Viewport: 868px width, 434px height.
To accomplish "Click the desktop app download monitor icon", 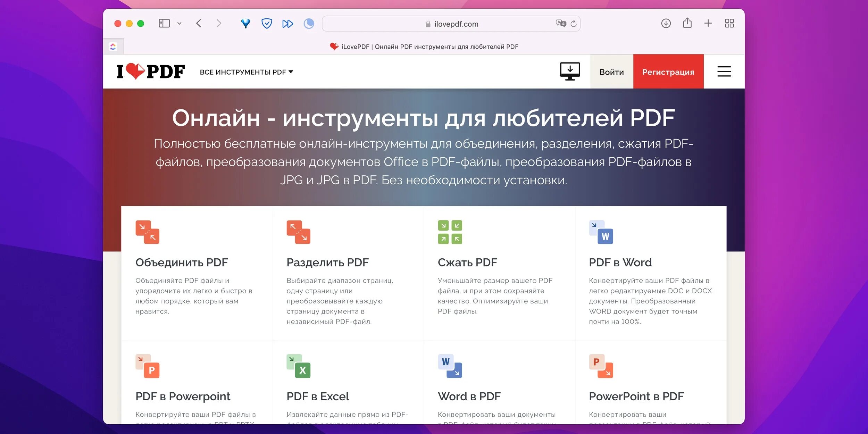I will click(570, 72).
